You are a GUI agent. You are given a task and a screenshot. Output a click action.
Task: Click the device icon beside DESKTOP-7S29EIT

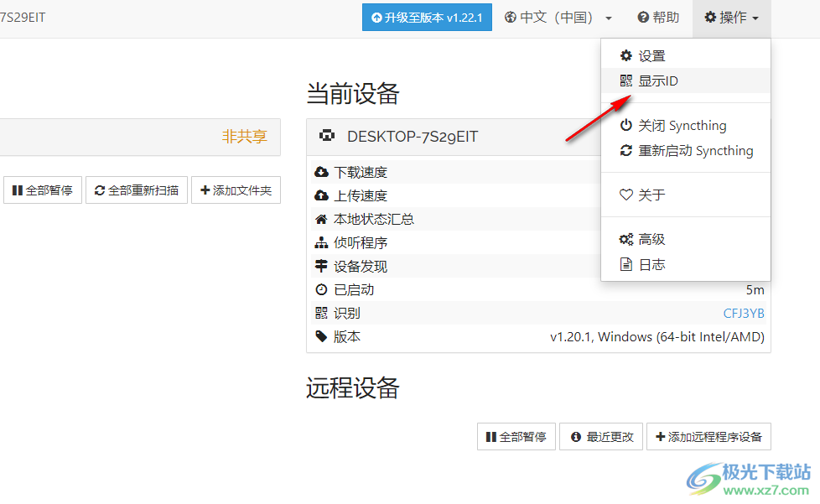click(327, 136)
